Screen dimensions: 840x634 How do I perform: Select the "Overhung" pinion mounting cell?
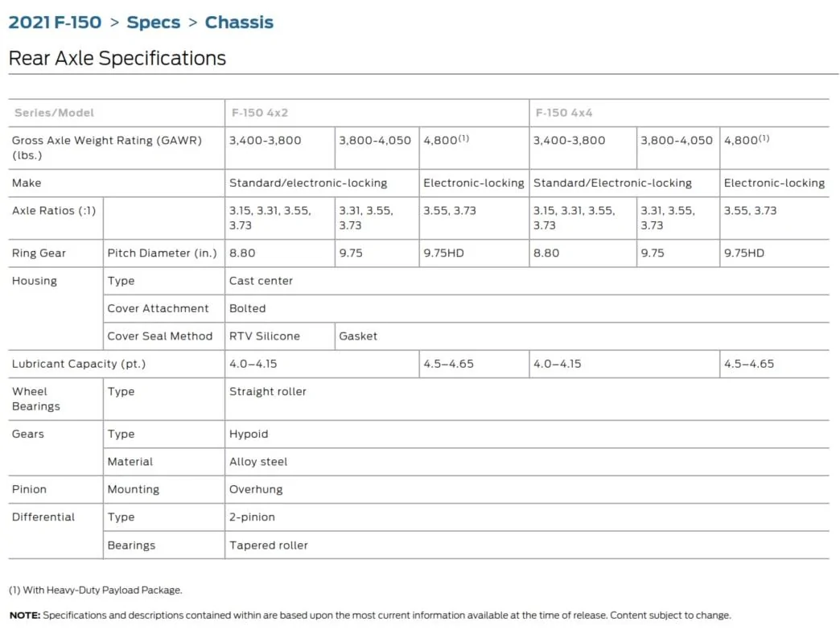point(256,490)
